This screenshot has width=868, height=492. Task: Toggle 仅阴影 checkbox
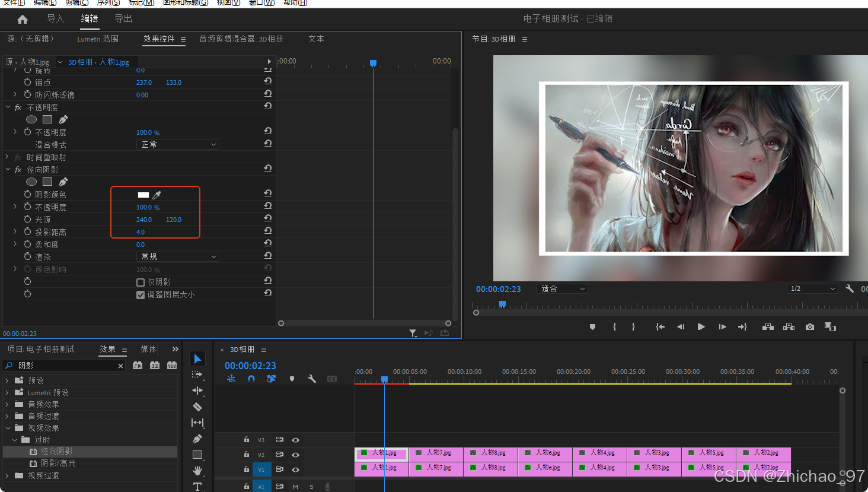[x=141, y=282]
